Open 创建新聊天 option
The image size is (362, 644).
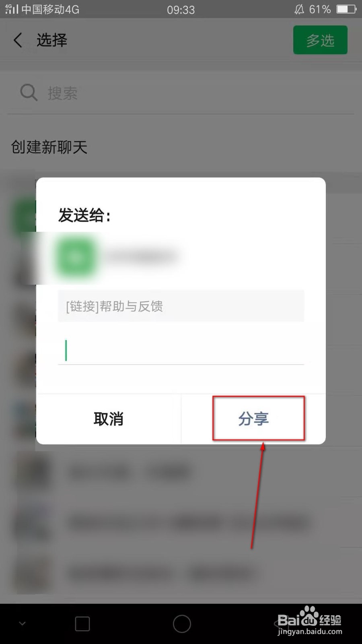49,147
